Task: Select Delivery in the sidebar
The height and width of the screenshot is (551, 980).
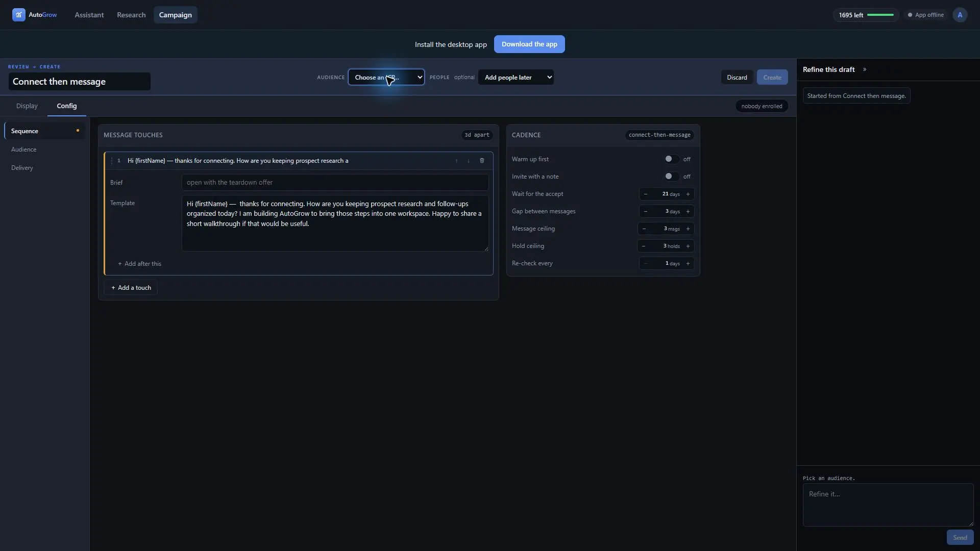Action: (45, 168)
